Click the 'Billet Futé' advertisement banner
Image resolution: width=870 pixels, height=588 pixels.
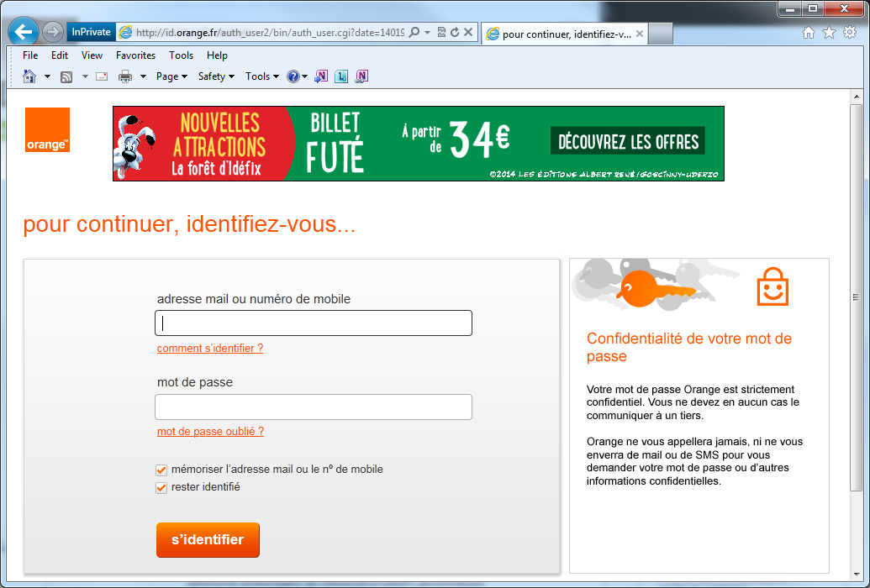point(419,143)
